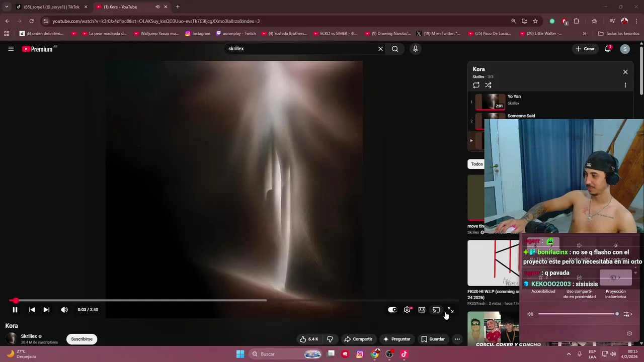Pause the Kora video
Screen dimensions: 644x362
pyautogui.click(x=15, y=310)
